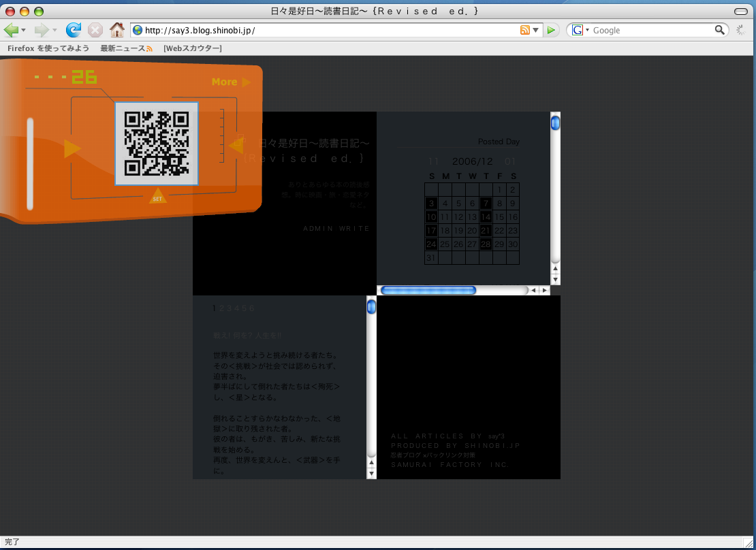Open the '[Webスカウター]' bookmark
The height and width of the screenshot is (550, 756).
click(x=193, y=48)
